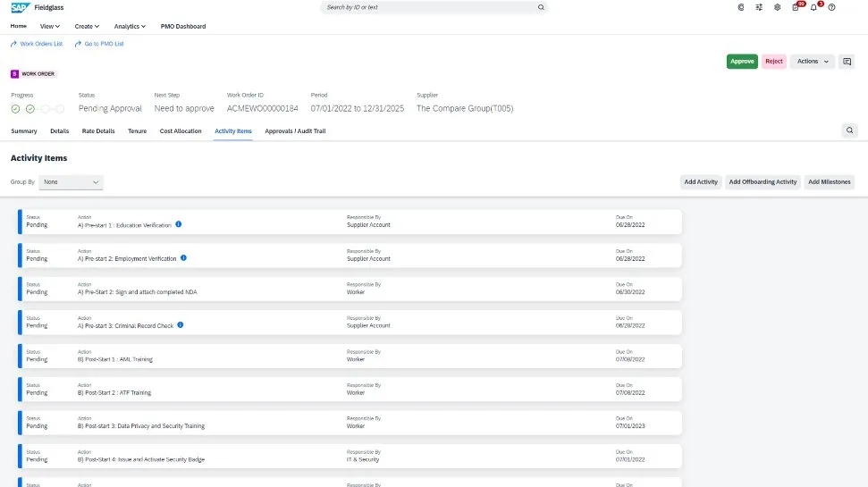Click the search icon beside the tab bar
Viewport: 868px width, 487px height.
point(849,130)
